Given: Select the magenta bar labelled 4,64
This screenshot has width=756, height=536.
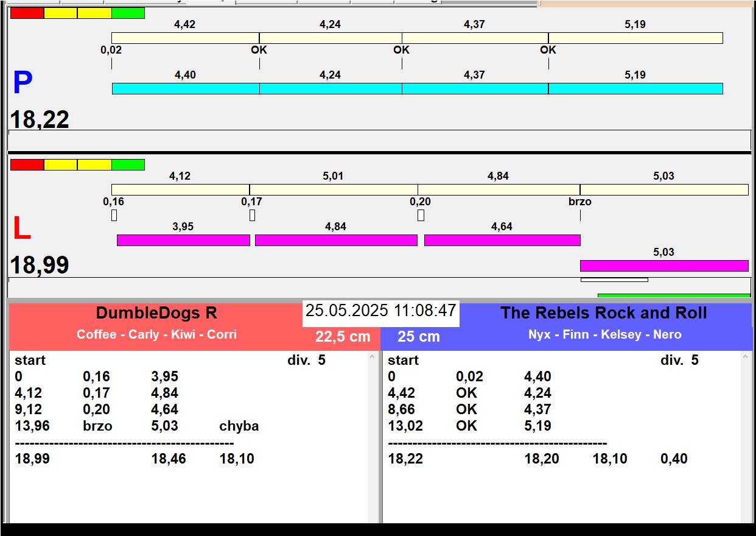Looking at the screenshot, I should coord(502,240).
